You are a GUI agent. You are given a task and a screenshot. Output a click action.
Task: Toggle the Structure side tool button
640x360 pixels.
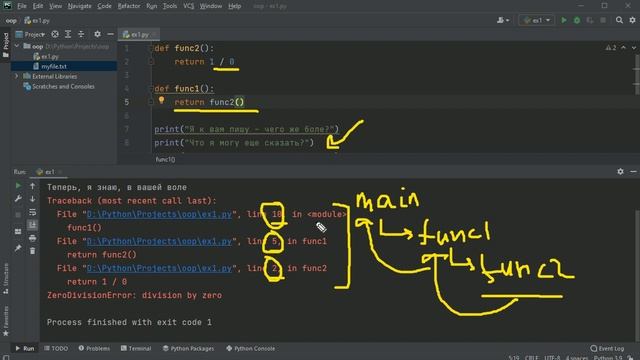(5, 279)
